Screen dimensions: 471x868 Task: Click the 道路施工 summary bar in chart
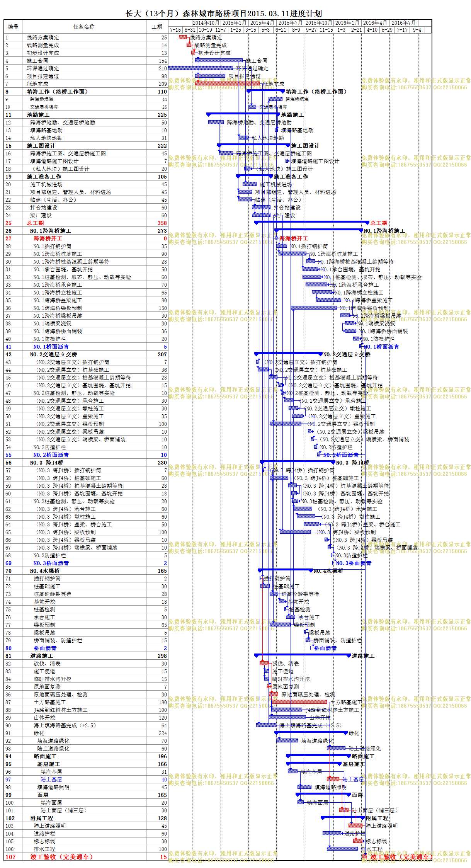tap(303, 655)
